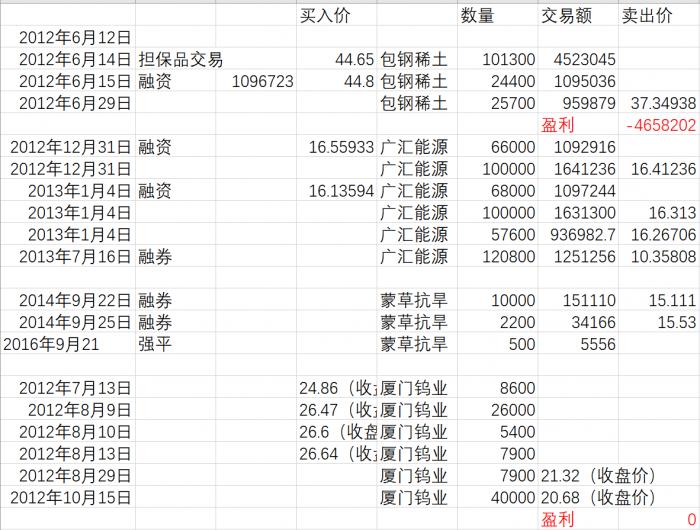Click the transaction amount cell 1097244
This screenshot has height=530, width=700.
click(x=578, y=190)
